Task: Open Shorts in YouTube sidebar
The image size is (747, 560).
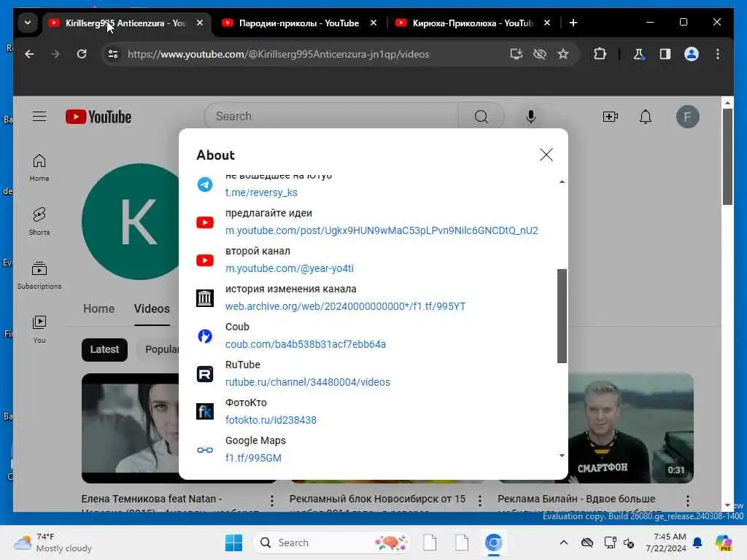Action: 39,221
